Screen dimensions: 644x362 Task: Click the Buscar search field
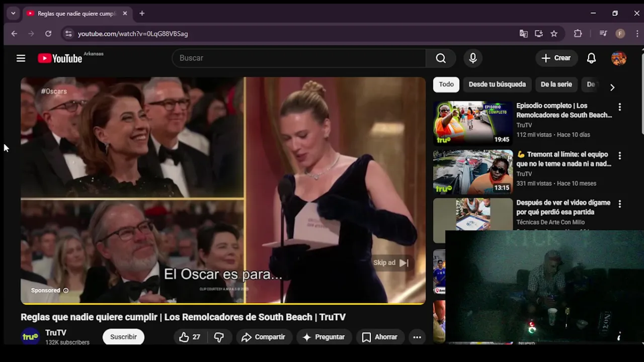click(299, 58)
